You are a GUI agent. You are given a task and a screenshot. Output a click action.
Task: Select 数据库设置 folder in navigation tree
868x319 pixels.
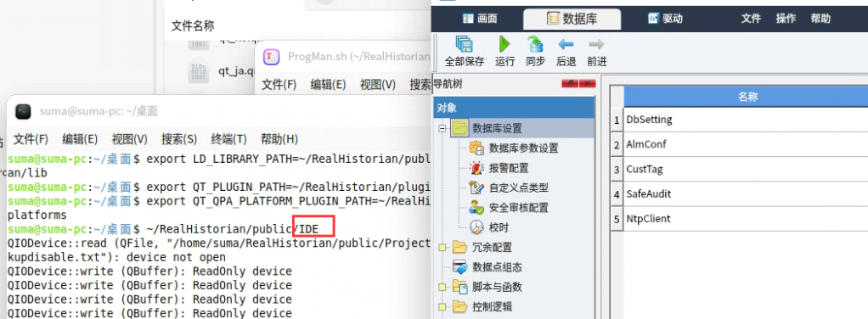click(x=497, y=128)
